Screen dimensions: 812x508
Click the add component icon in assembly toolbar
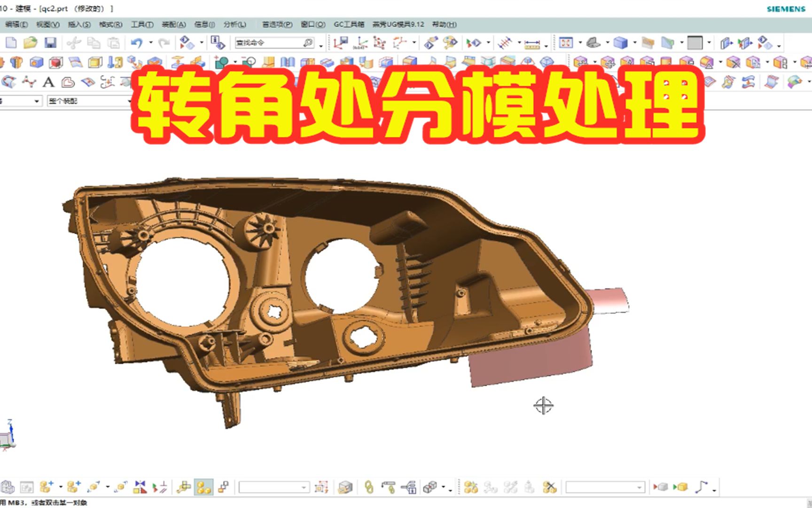coord(47,487)
